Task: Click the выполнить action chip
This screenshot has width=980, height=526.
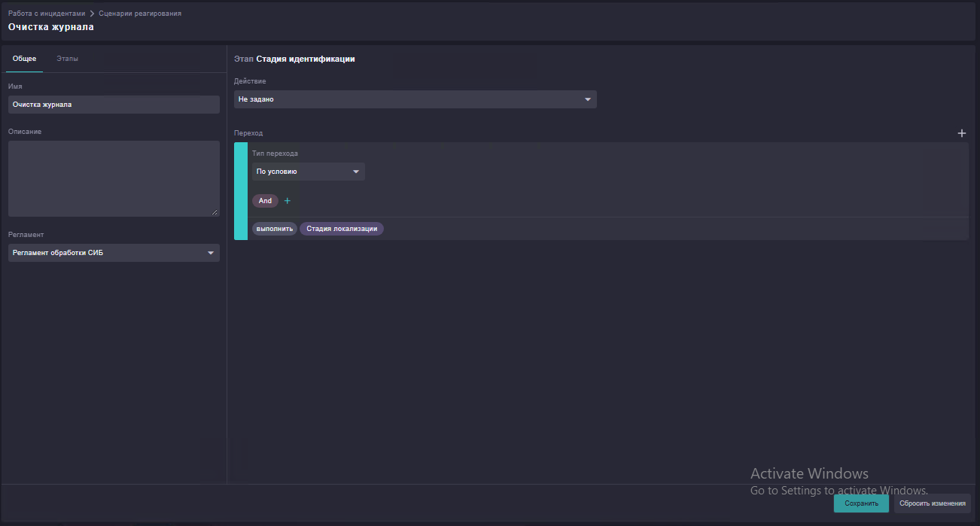Action: (x=275, y=229)
